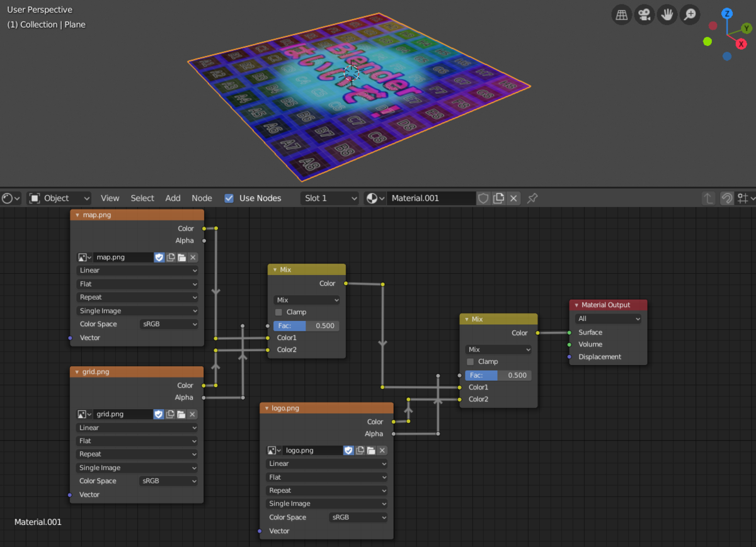Image resolution: width=756 pixels, height=547 pixels.
Task: Click the map.png image name field
Action: pyautogui.click(x=123, y=257)
